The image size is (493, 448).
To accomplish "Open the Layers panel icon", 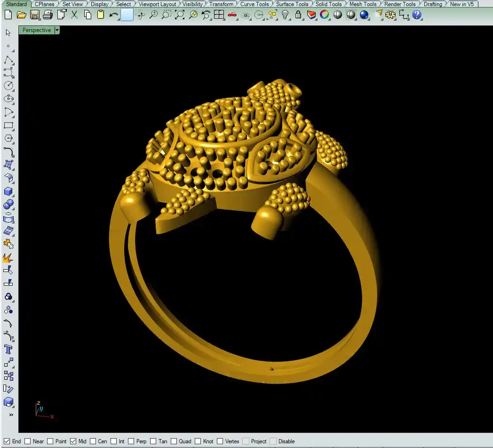I will coord(311,15).
